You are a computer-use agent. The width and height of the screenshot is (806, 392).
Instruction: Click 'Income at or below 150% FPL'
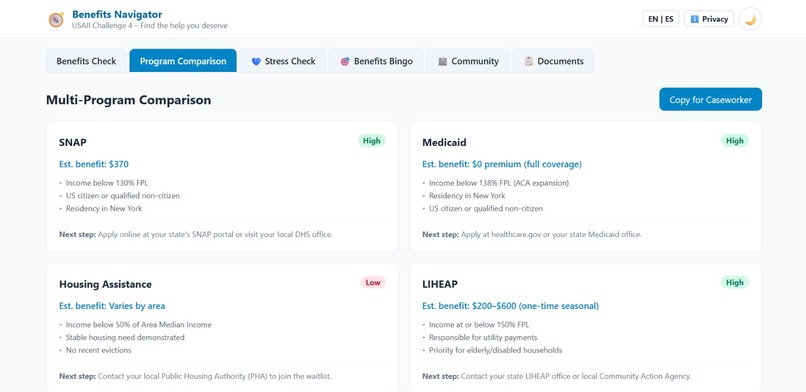[479, 325]
